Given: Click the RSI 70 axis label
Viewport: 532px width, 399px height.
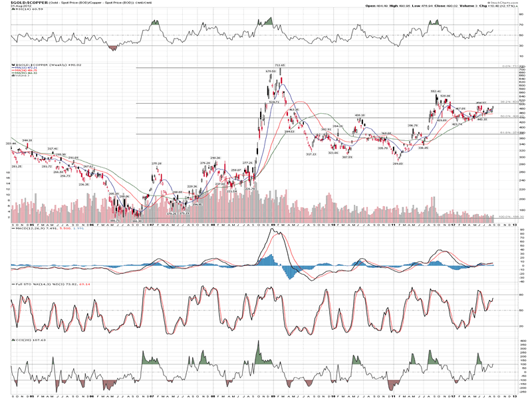Looking at the screenshot, I should (x=521, y=25).
